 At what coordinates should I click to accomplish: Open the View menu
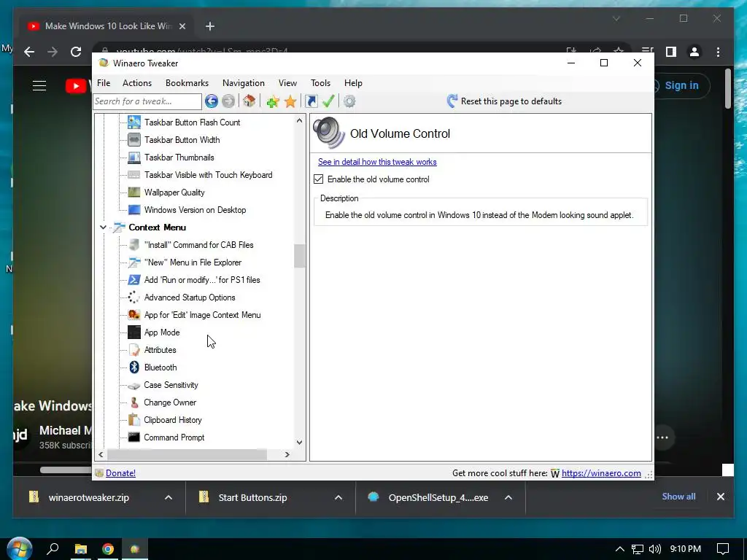click(x=287, y=83)
